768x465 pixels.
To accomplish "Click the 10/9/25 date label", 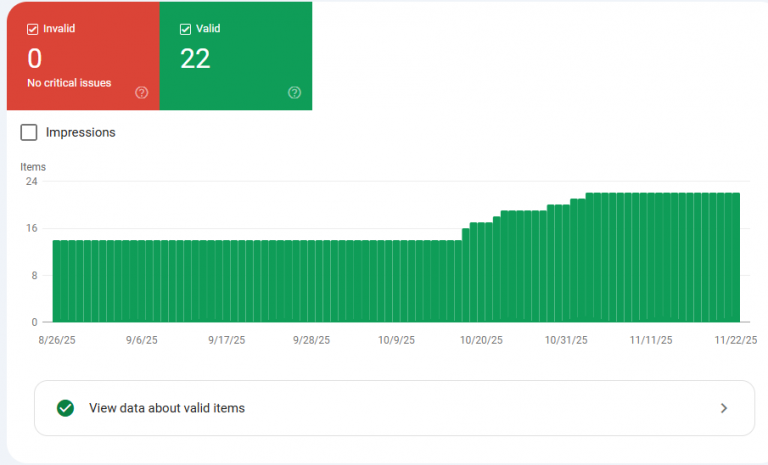I will tap(396, 340).
